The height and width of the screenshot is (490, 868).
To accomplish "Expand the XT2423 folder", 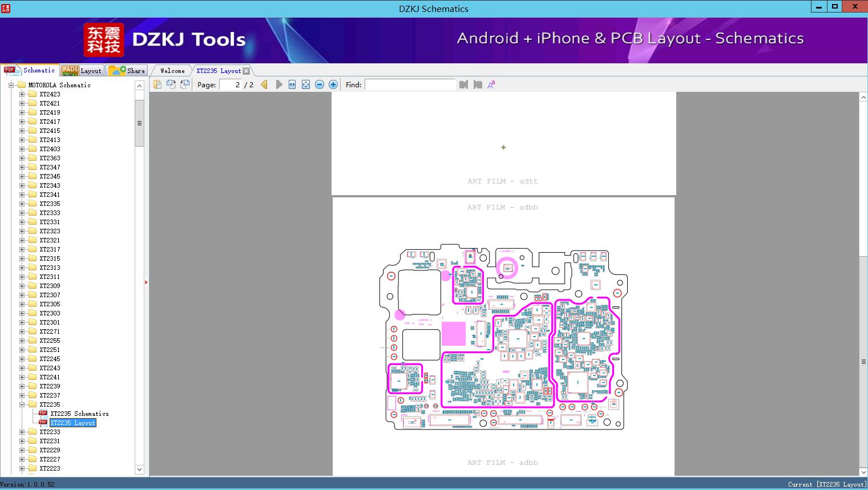I will [x=22, y=94].
